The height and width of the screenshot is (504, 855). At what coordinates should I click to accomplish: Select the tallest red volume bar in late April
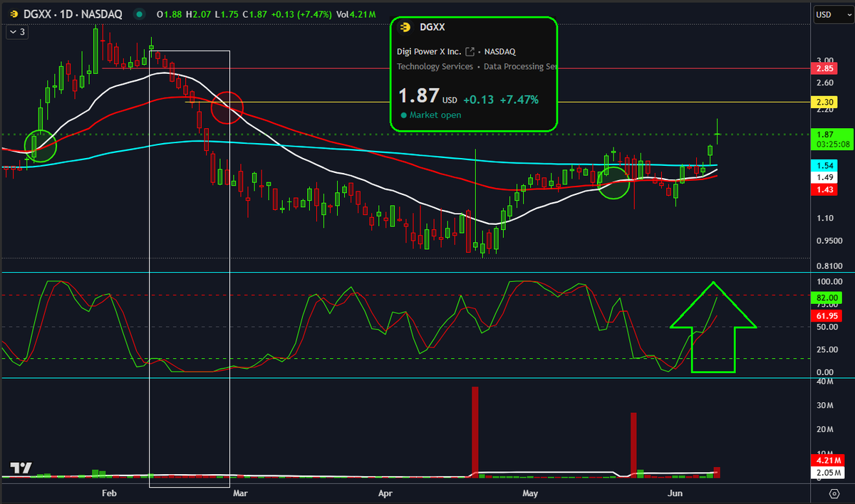tap(475, 431)
